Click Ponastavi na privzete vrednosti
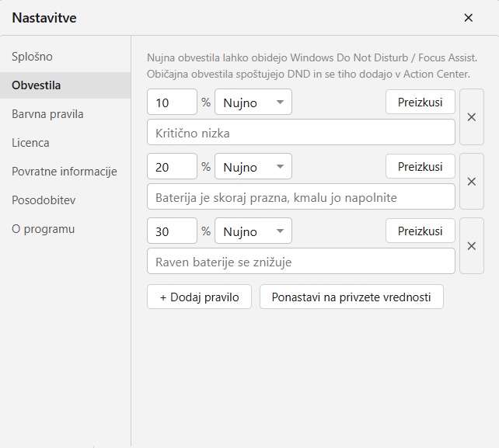Image resolution: width=499 pixels, height=448 pixels. tap(351, 297)
